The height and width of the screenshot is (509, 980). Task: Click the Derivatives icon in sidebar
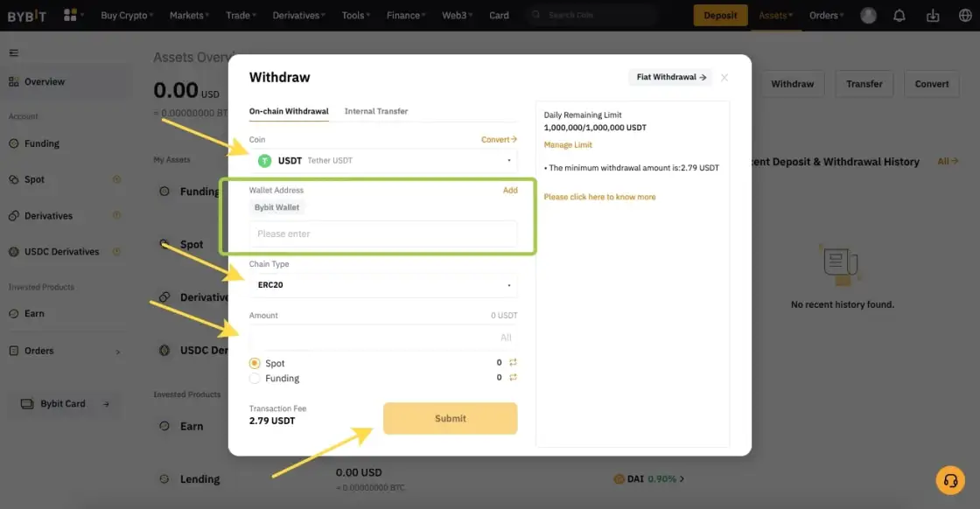14,215
